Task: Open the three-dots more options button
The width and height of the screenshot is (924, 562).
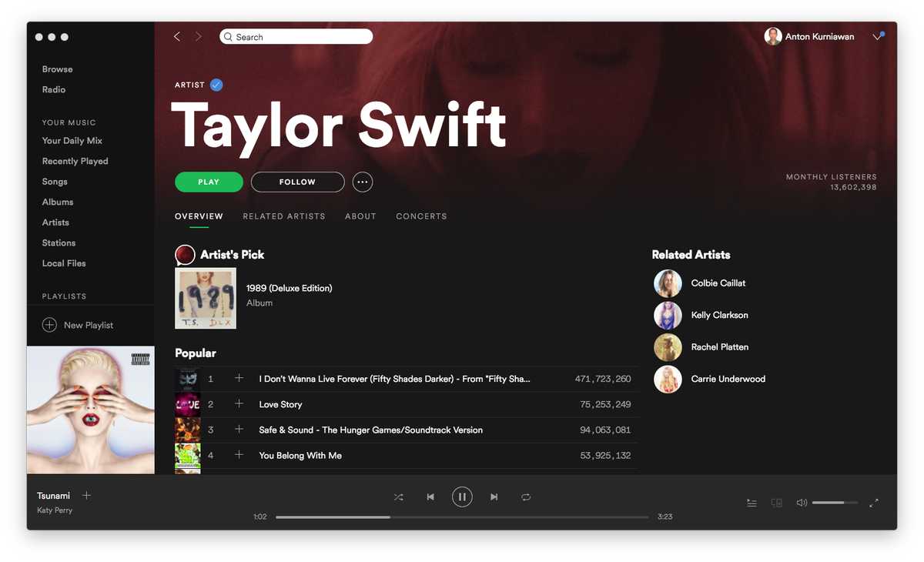Action: 363,182
